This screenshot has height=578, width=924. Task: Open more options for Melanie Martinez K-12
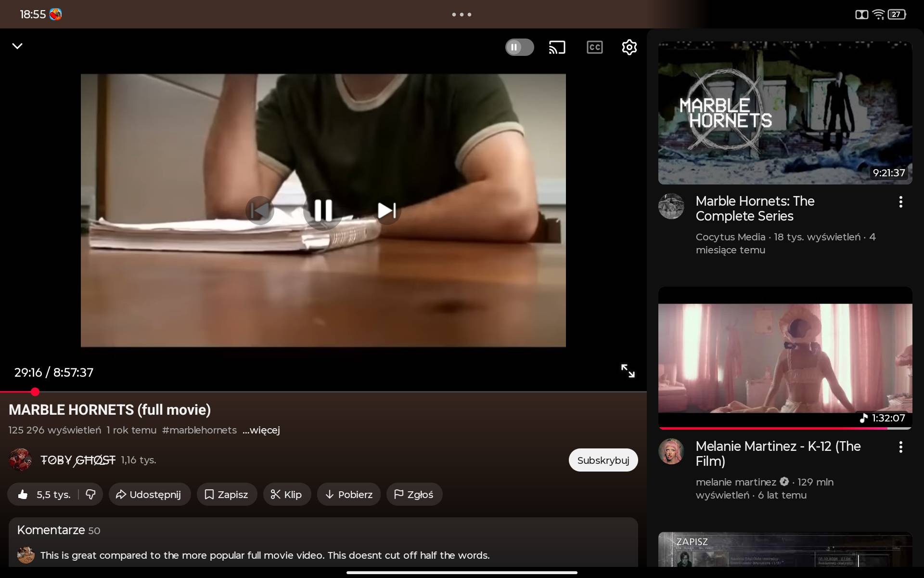(900, 447)
